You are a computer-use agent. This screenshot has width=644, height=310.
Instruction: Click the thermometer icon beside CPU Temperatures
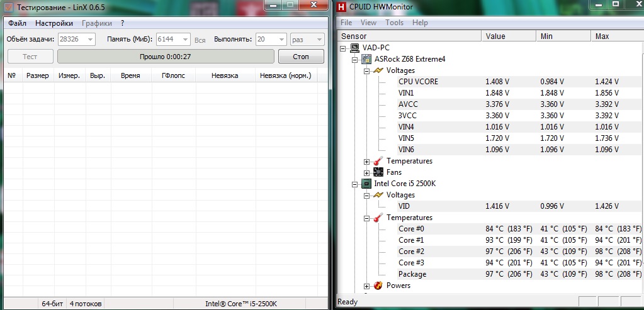(378, 218)
